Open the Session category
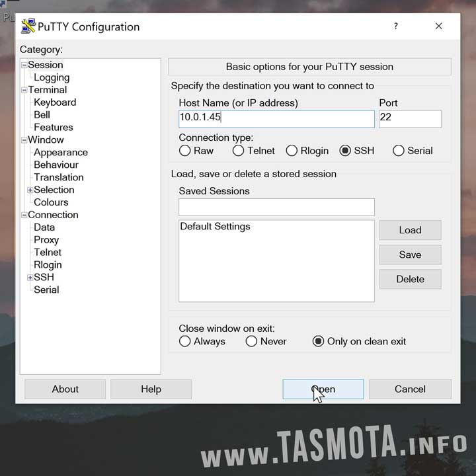The height and width of the screenshot is (476, 476). [46, 65]
